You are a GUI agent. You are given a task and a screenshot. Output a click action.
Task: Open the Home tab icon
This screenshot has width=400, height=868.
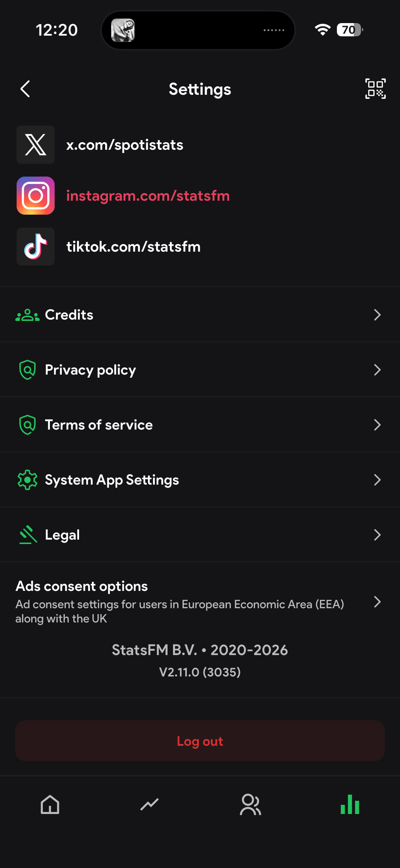50,804
